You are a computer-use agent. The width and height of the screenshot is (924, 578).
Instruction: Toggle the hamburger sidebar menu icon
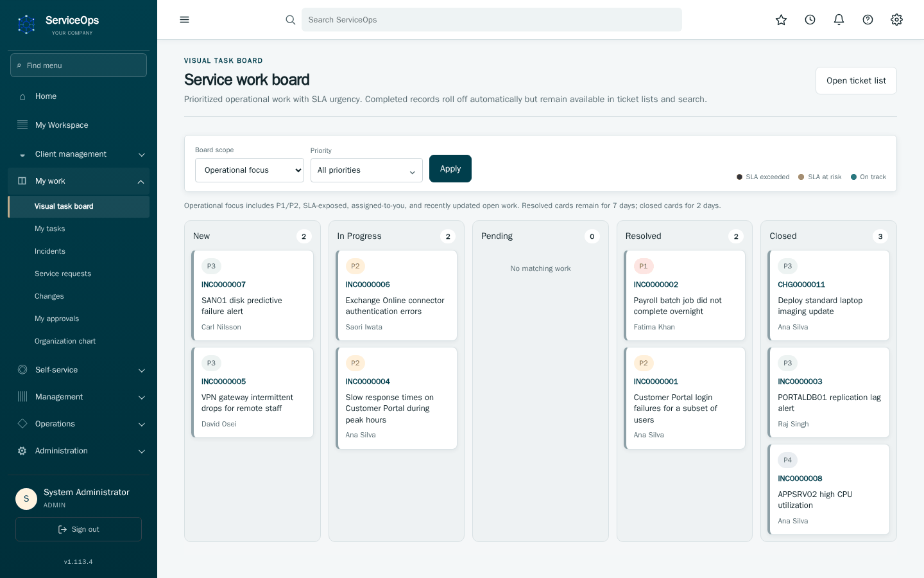185,20
